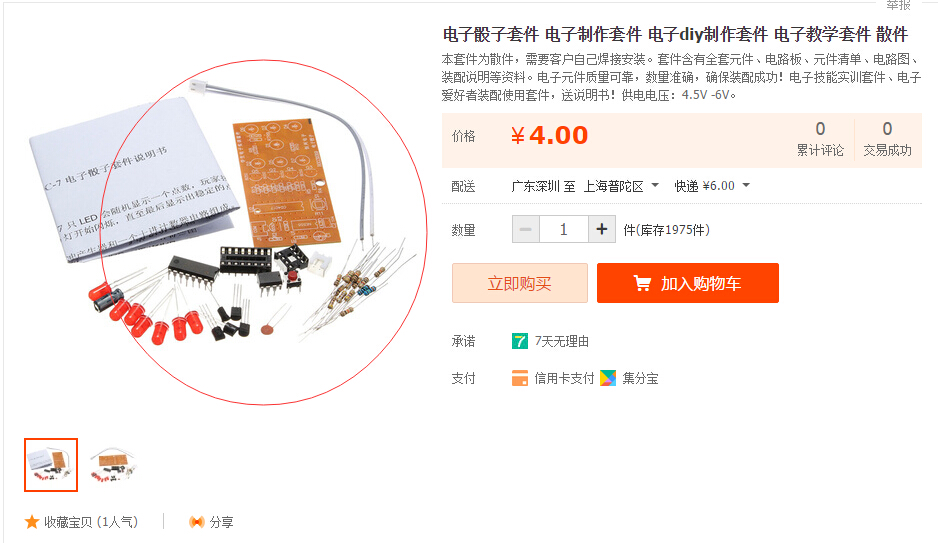Click the credit card payment icon
938x543 pixels.
click(x=520, y=378)
